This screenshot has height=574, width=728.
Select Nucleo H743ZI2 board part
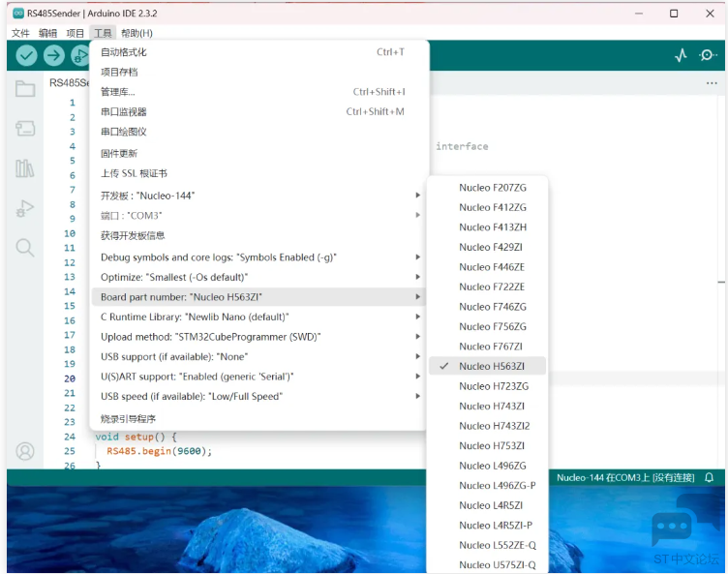click(487, 426)
